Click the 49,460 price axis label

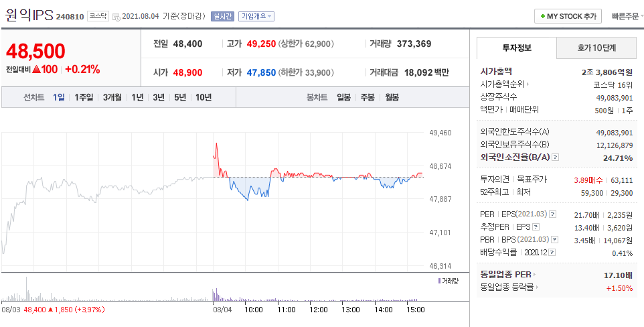pos(440,133)
